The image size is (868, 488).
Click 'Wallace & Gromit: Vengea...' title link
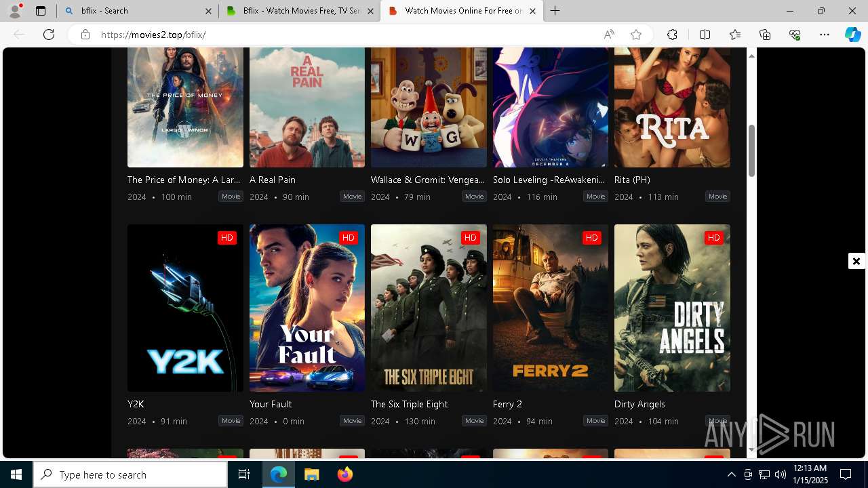click(x=428, y=180)
